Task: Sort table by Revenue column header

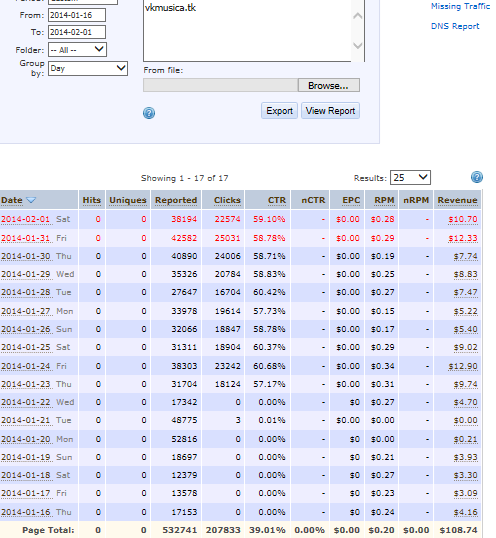Action: coord(457,200)
